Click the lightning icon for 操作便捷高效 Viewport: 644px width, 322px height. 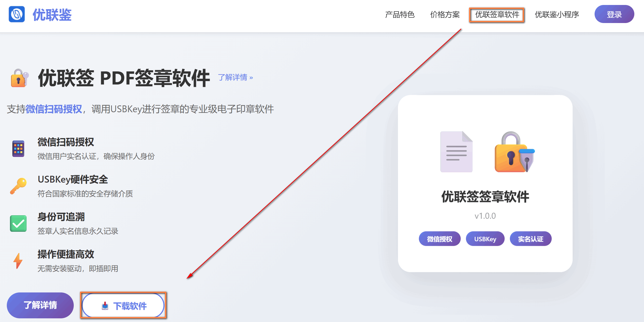tap(18, 261)
